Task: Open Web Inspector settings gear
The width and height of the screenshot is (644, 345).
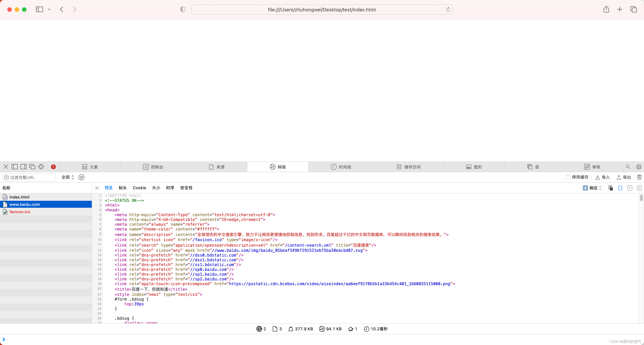Action: (639, 167)
